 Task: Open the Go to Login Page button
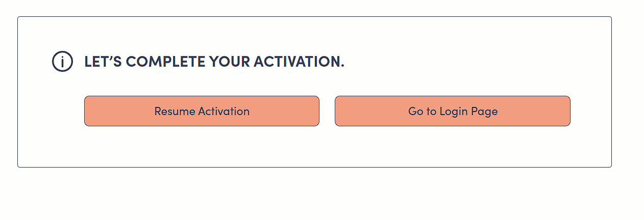point(452,111)
